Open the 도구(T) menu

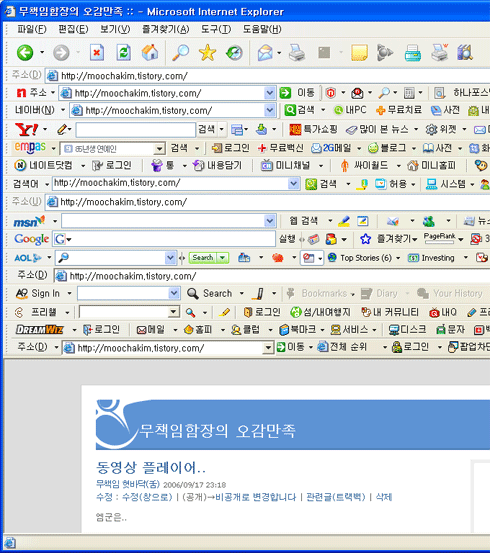pos(216,29)
